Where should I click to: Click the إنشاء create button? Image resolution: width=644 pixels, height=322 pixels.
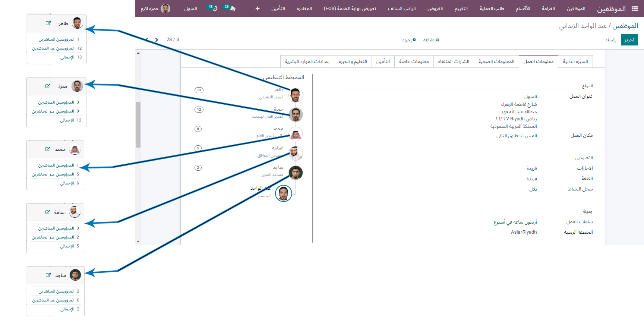(x=610, y=40)
